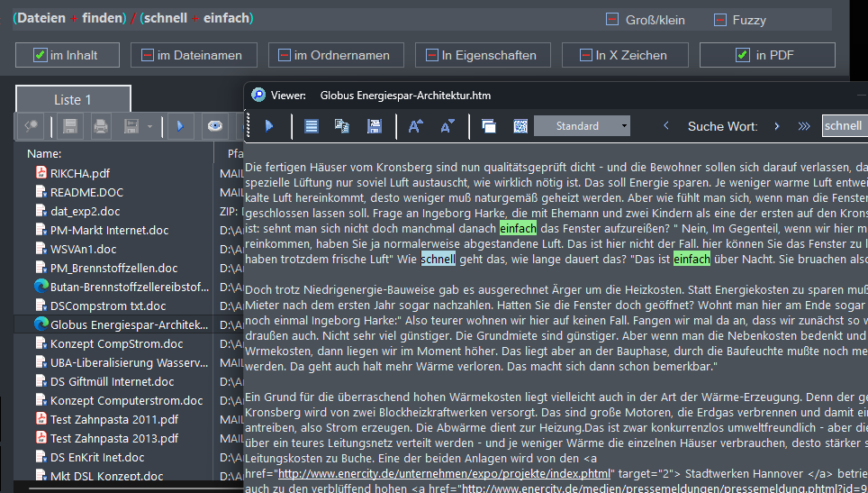Viewport: 868px width, 493px height.
Task: Click the Suche Wort: label in the Viewer
Action: click(722, 126)
